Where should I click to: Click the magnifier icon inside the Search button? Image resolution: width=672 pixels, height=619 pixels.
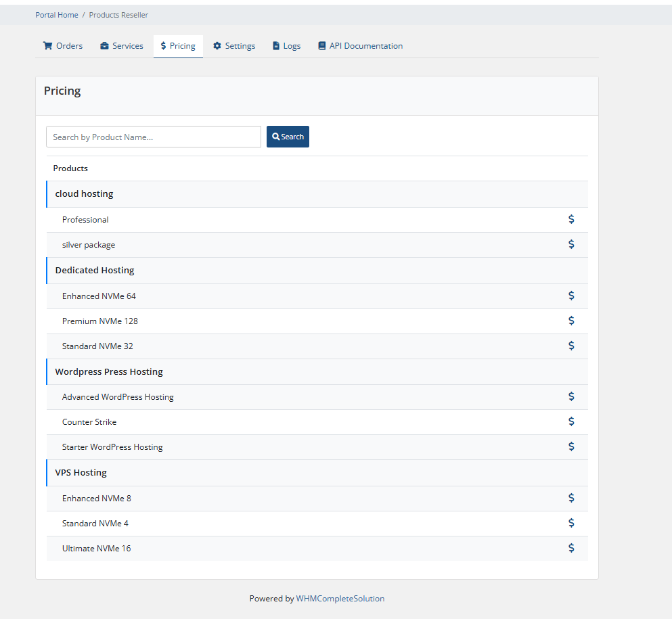[x=275, y=136]
